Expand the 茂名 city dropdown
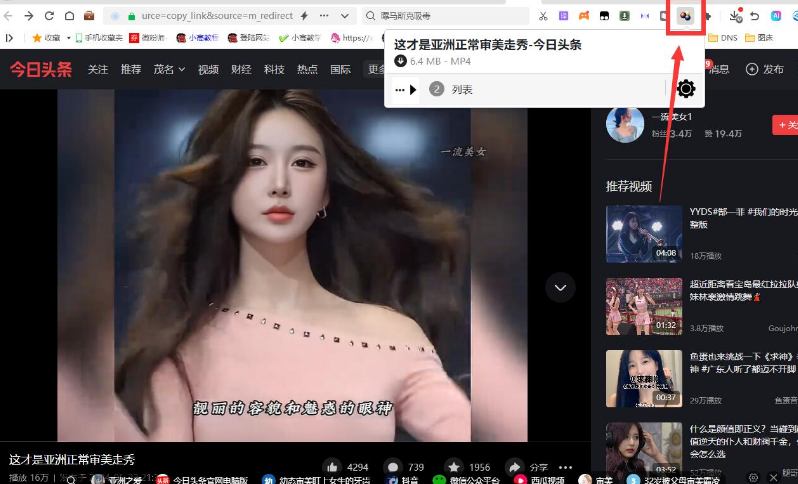The height and width of the screenshot is (484, 798). [169, 69]
